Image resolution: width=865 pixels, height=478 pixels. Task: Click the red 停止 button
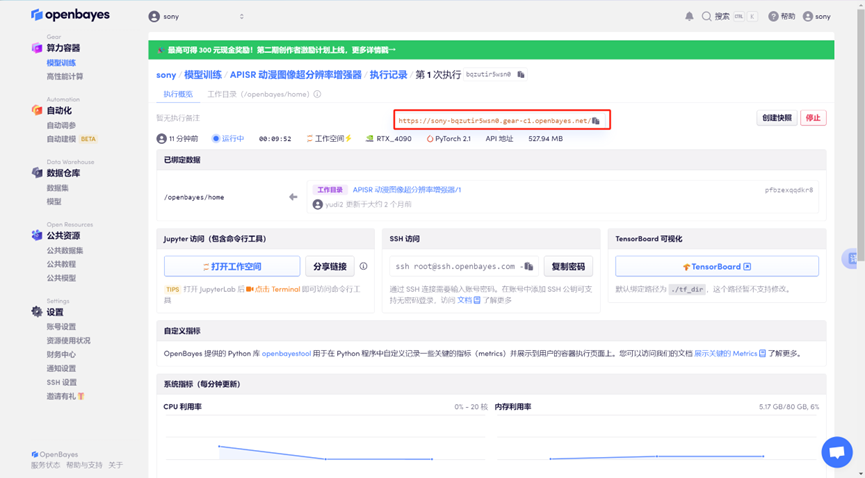(813, 118)
